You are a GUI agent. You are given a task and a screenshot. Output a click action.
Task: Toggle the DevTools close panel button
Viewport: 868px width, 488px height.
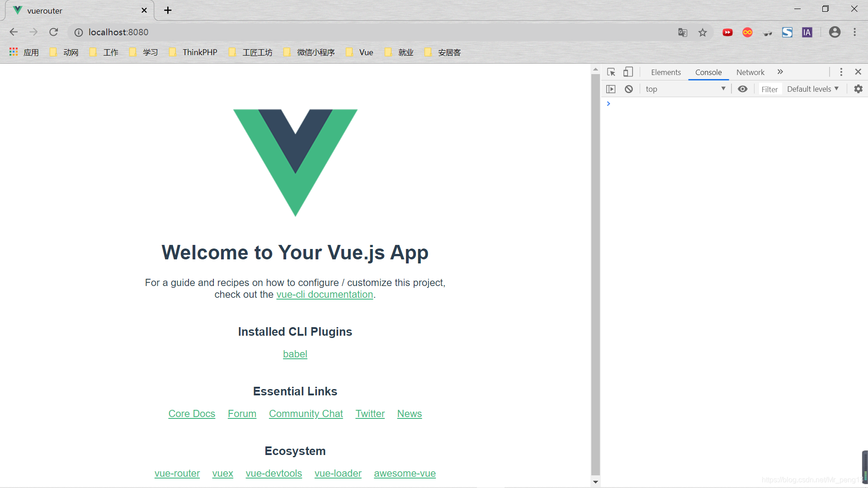859,71
